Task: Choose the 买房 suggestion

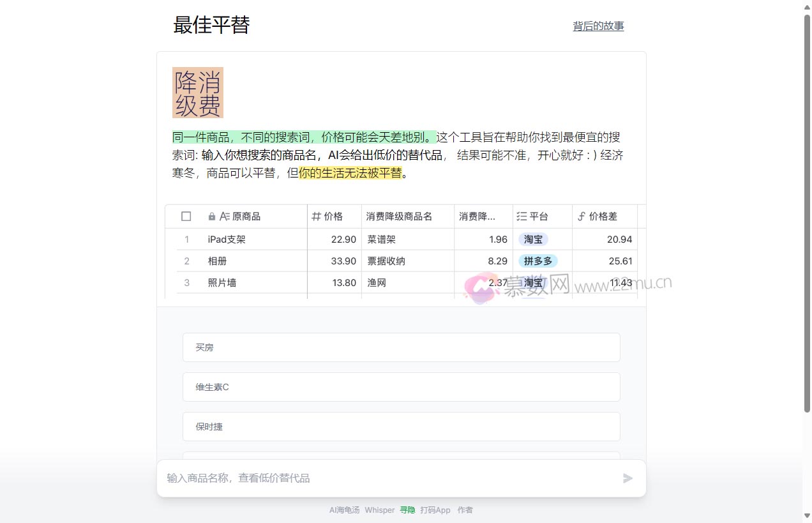Action: (x=401, y=347)
